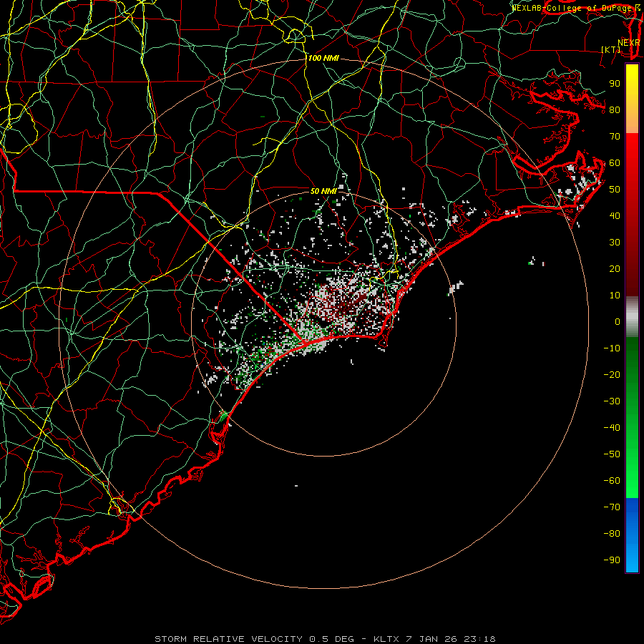Select the 50 value on the velocity scale
Screen dimensions: 644x644
tap(615, 190)
